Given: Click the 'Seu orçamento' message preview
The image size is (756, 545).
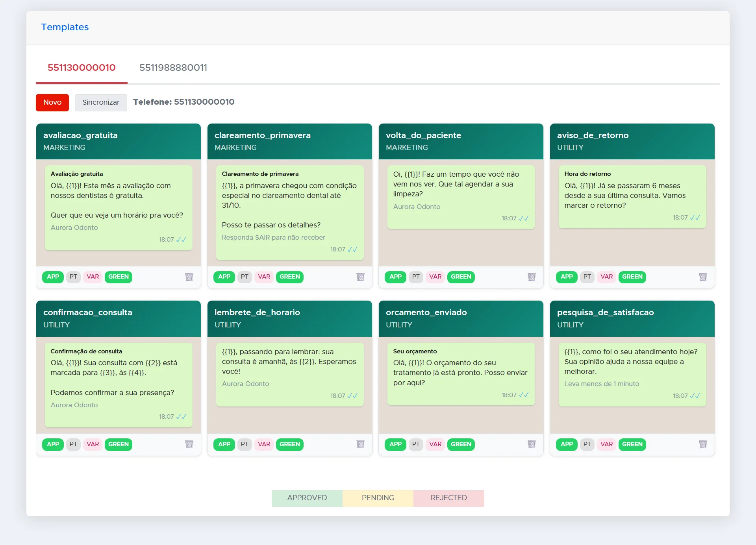Looking at the screenshot, I should coord(461,374).
